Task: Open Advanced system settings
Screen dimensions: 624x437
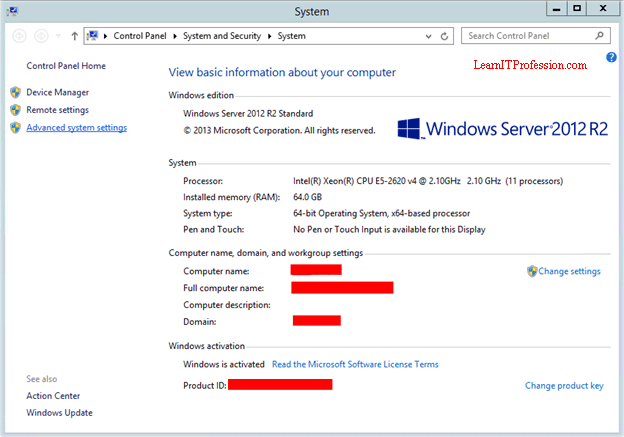Action: [76, 128]
